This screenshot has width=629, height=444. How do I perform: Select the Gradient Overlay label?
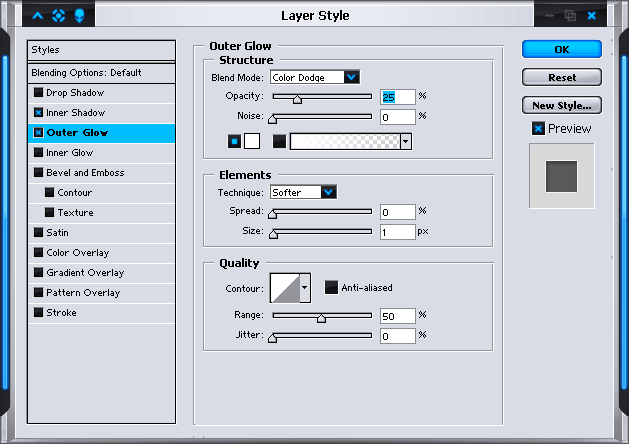[85, 273]
